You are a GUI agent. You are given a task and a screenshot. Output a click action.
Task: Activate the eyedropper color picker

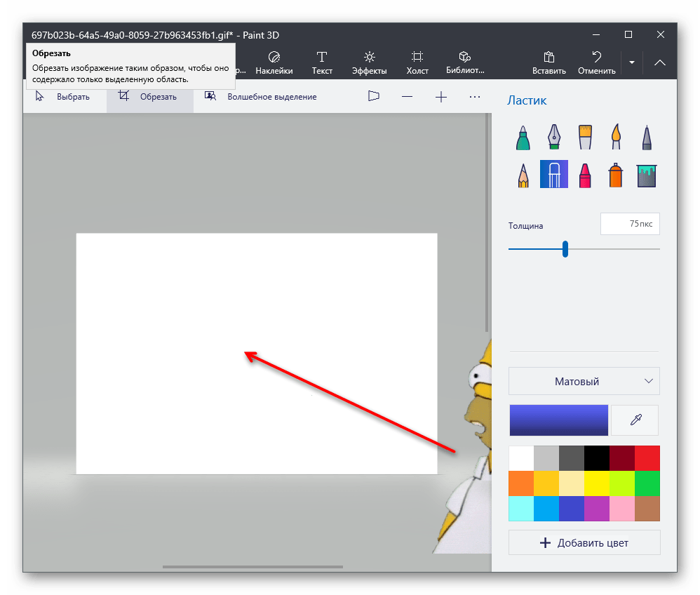[635, 420]
